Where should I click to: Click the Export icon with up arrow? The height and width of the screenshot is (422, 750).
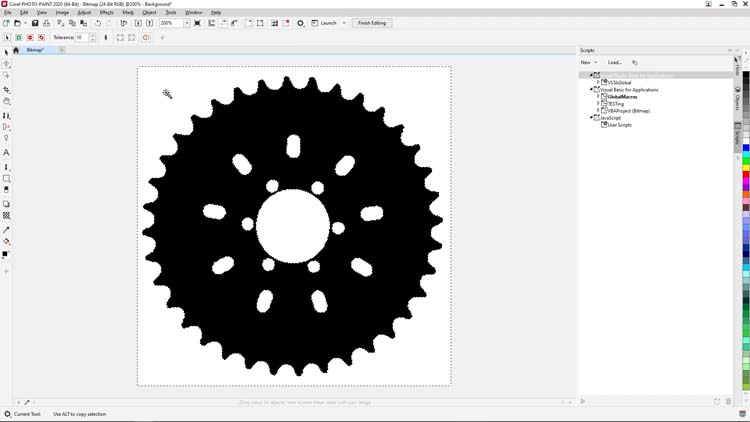pos(150,23)
